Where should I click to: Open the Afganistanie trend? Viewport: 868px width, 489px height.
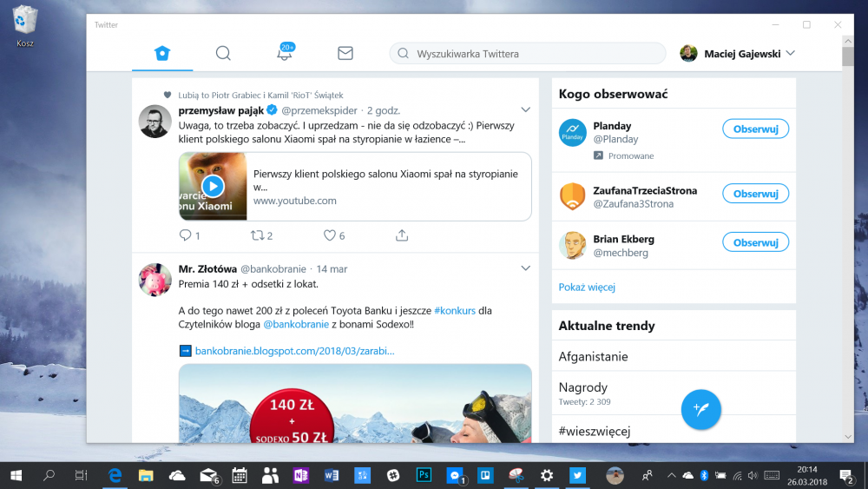click(x=674, y=356)
